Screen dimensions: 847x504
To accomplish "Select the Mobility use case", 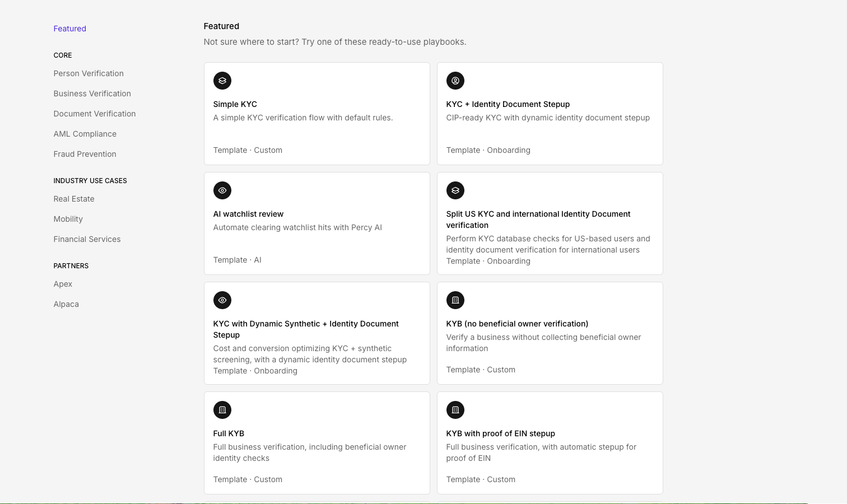I will (x=68, y=219).
